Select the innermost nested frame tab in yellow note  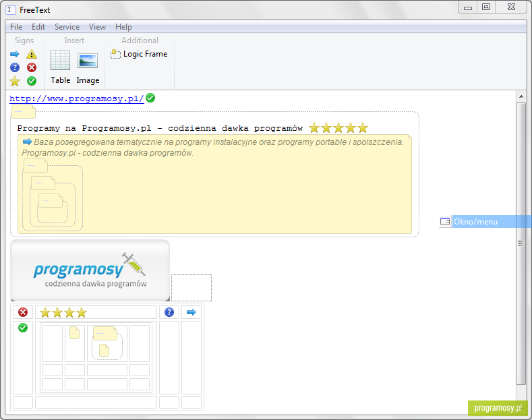click(51, 200)
